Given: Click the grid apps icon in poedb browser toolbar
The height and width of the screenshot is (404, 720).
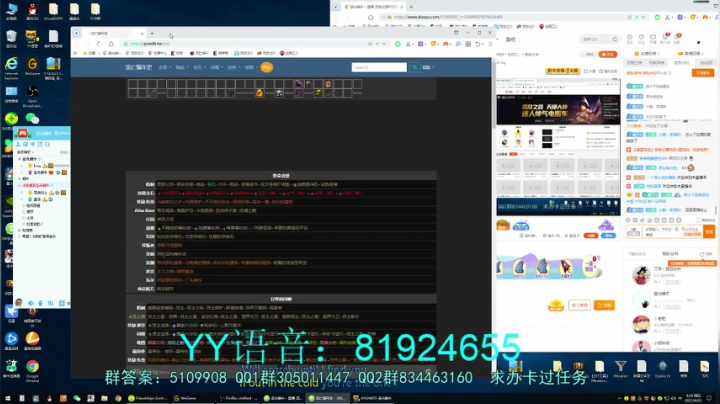Looking at the screenshot, I should click(x=468, y=44).
